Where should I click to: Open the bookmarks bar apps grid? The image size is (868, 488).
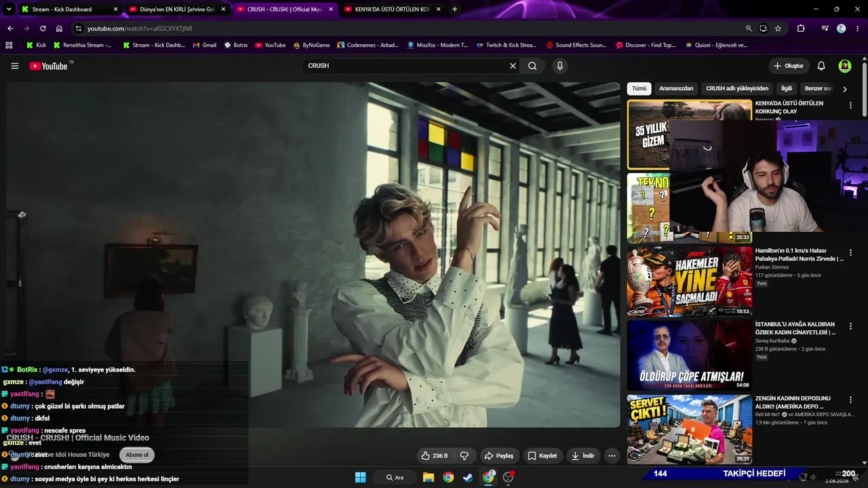point(9,45)
